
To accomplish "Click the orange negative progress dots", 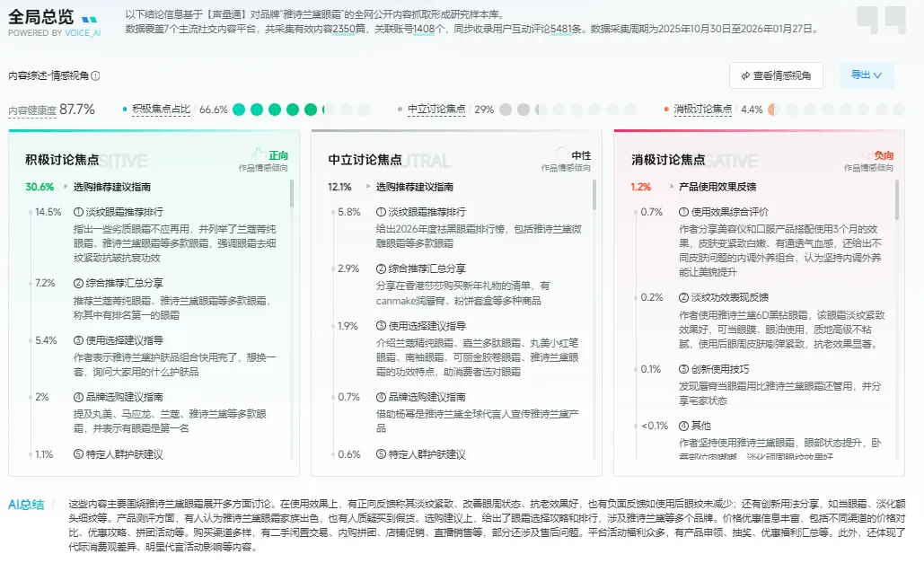I will 836,110.
